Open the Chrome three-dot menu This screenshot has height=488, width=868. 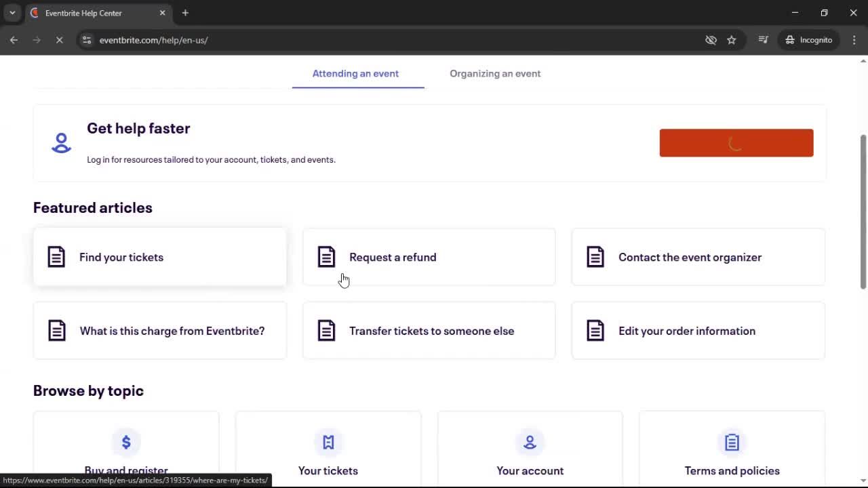(x=854, y=40)
